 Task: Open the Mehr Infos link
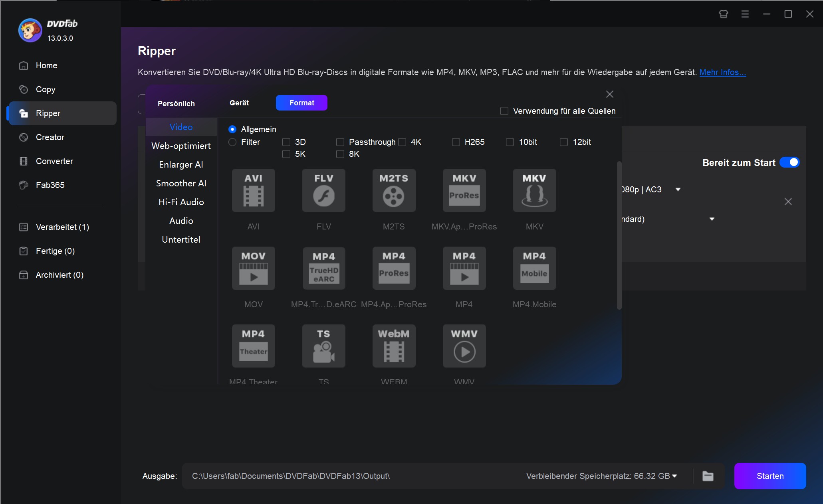(x=722, y=72)
